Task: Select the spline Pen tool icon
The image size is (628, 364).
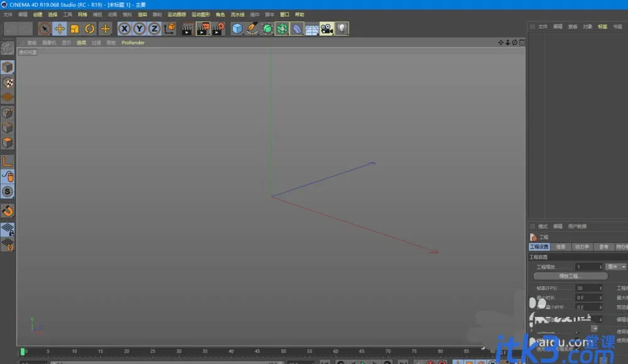Action: (x=252, y=29)
